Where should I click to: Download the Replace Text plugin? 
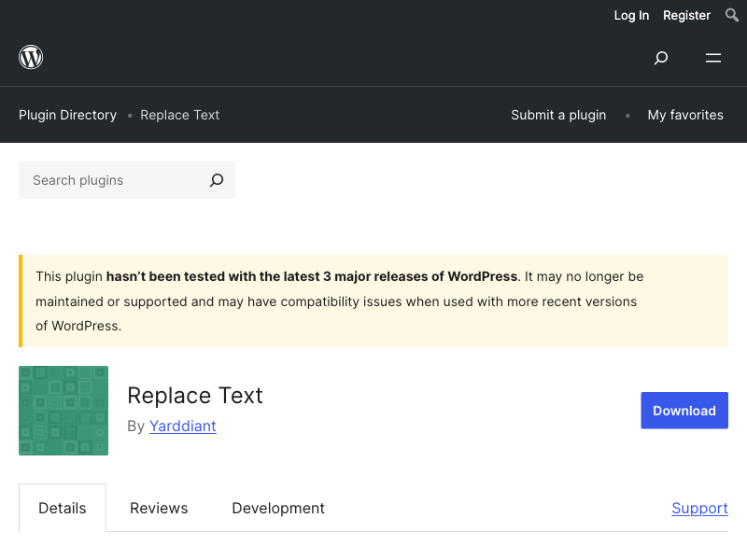coord(684,411)
